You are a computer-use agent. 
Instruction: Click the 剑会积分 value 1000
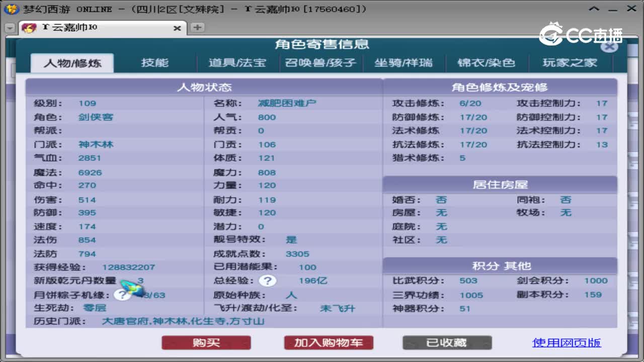point(596,281)
